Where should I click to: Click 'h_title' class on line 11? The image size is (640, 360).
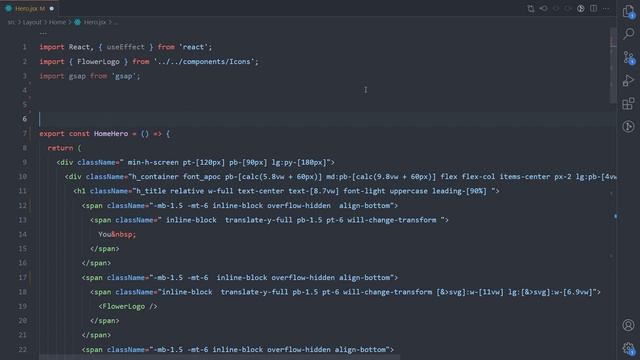click(x=151, y=191)
